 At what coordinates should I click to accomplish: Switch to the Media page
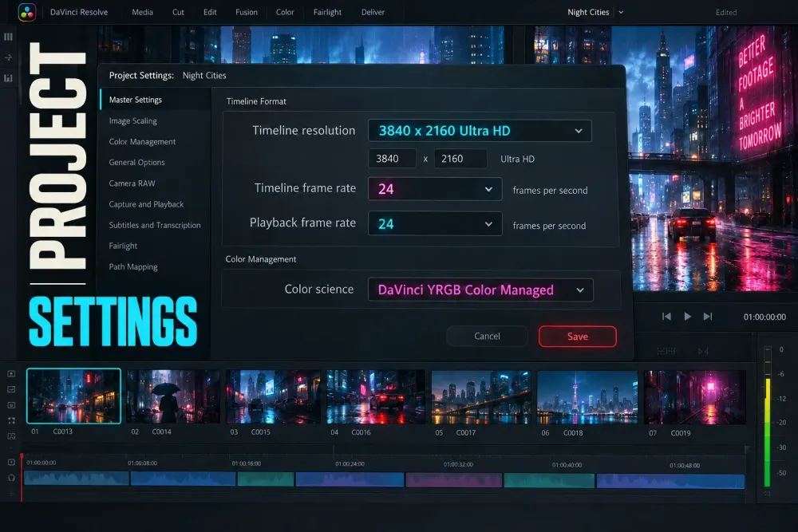pyautogui.click(x=143, y=12)
